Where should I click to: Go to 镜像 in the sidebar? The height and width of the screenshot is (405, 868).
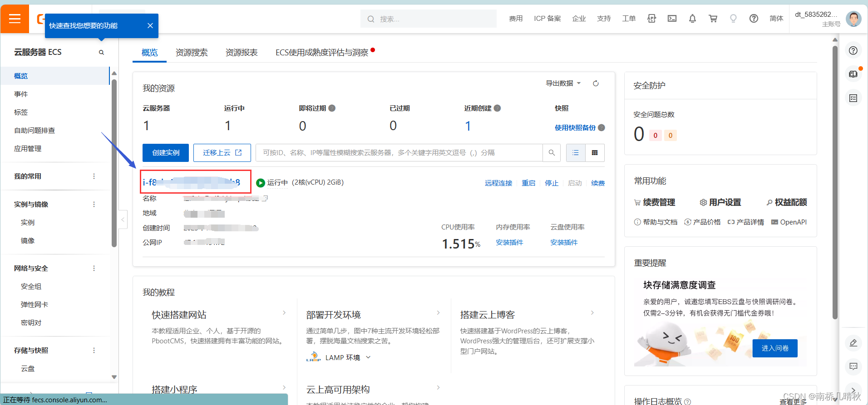pyautogui.click(x=28, y=241)
